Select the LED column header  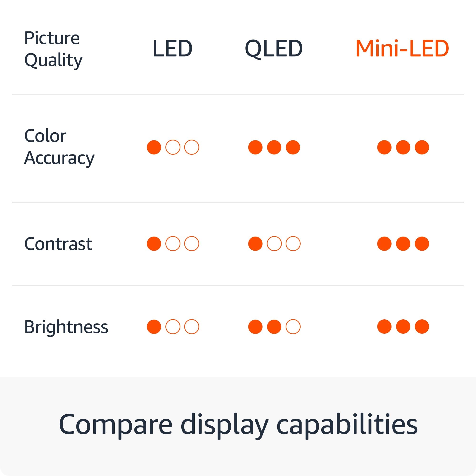point(173,48)
